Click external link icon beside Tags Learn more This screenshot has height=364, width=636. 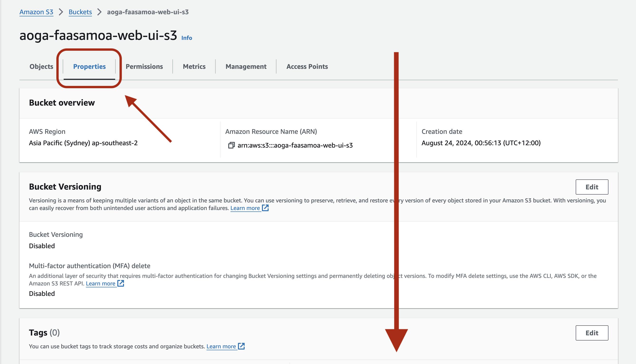point(241,346)
